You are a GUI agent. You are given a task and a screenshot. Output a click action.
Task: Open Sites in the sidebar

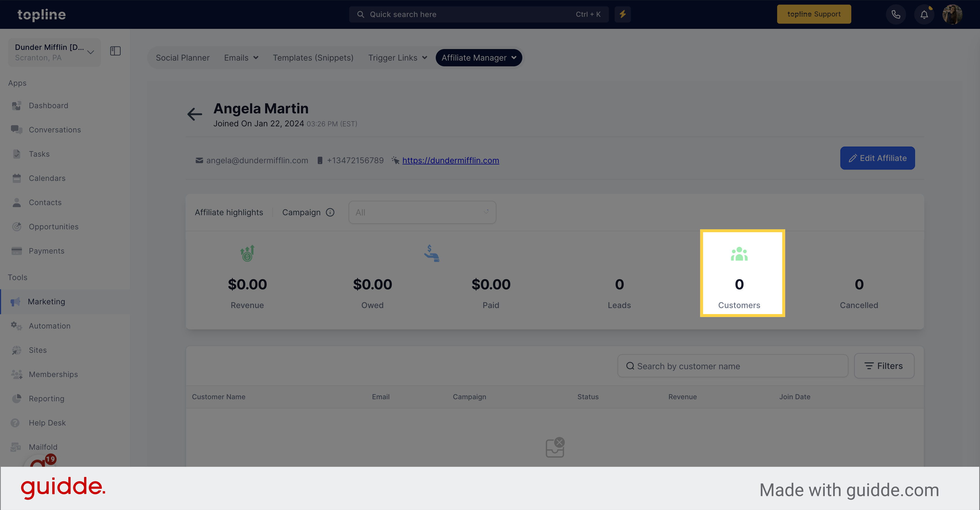38,350
